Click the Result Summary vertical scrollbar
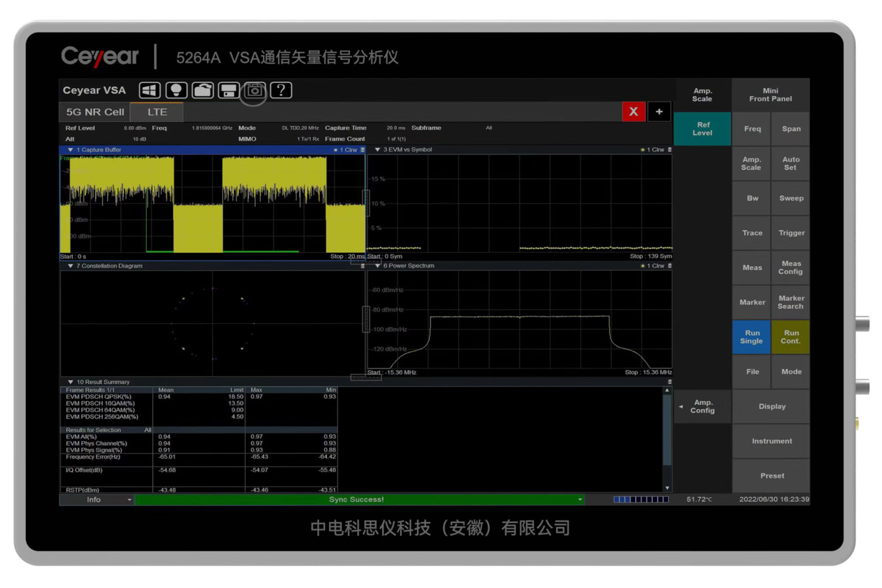882x588 pixels. coord(667,431)
